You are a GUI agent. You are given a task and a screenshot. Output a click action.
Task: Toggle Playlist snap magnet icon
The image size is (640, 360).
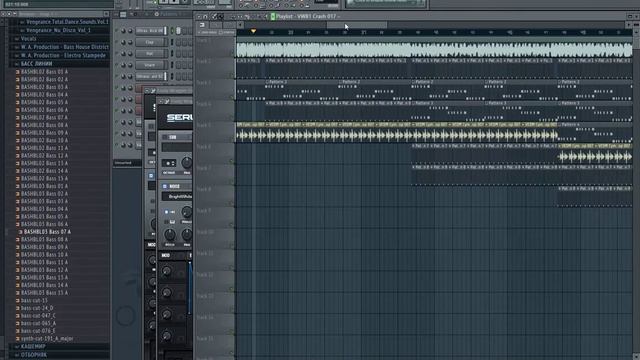coord(206,17)
